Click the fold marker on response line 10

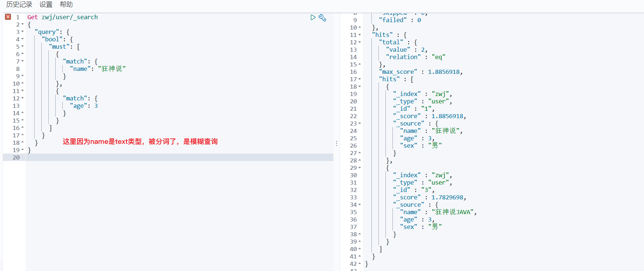tap(360, 27)
